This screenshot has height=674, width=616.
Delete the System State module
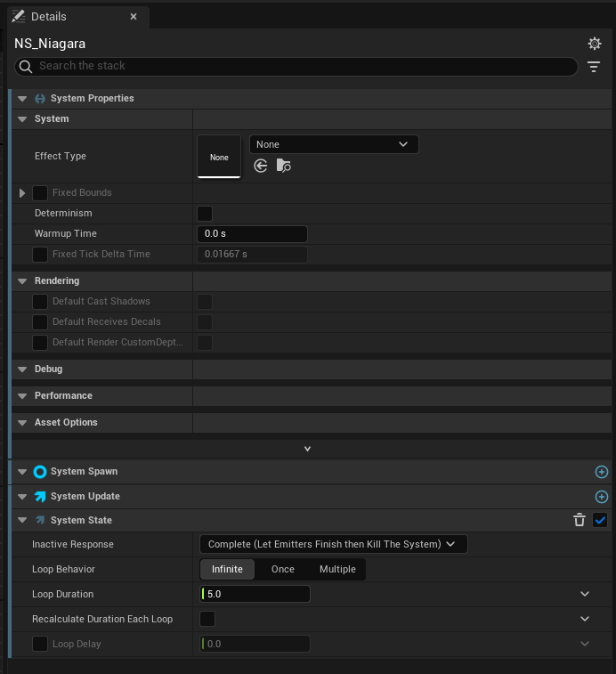[x=580, y=520]
